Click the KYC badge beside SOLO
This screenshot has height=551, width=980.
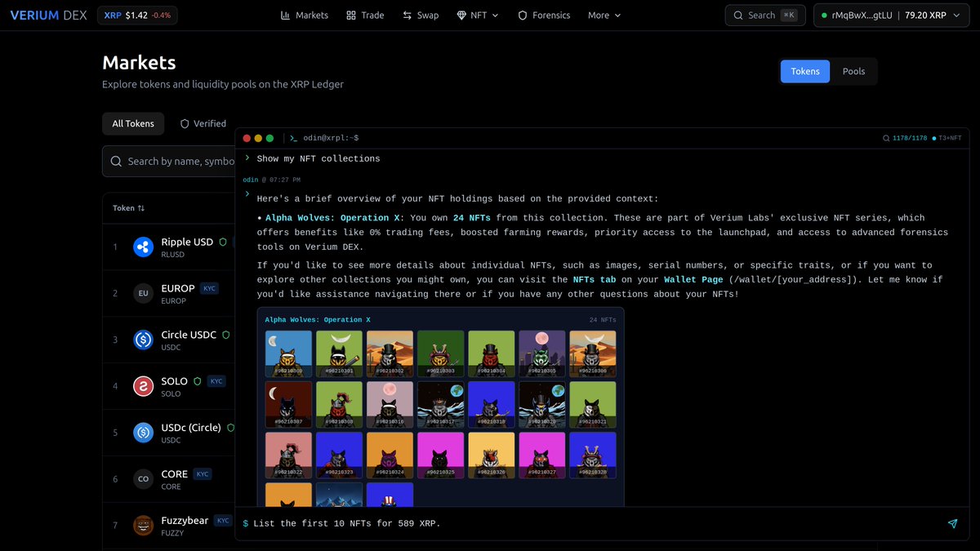[x=216, y=380]
